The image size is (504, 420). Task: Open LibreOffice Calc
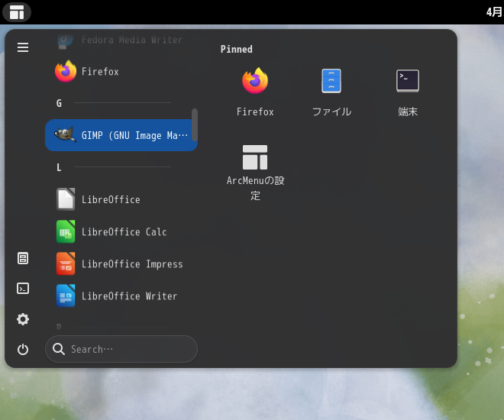[x=121, y=231]
